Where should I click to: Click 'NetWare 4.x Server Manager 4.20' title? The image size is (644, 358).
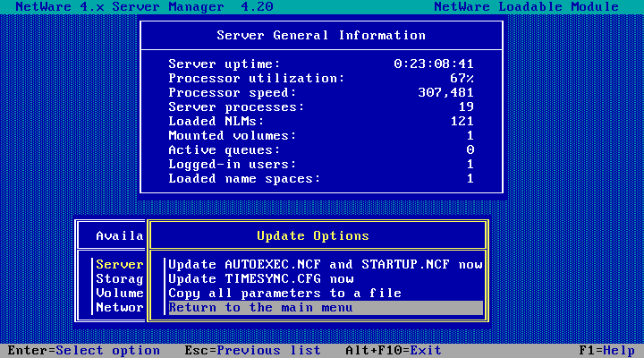144,6
